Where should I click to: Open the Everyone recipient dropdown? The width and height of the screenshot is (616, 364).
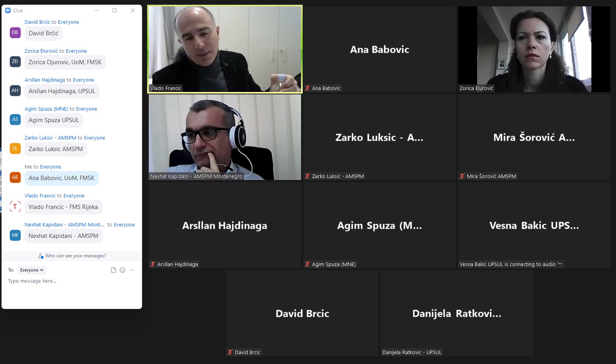pos(32,270)
